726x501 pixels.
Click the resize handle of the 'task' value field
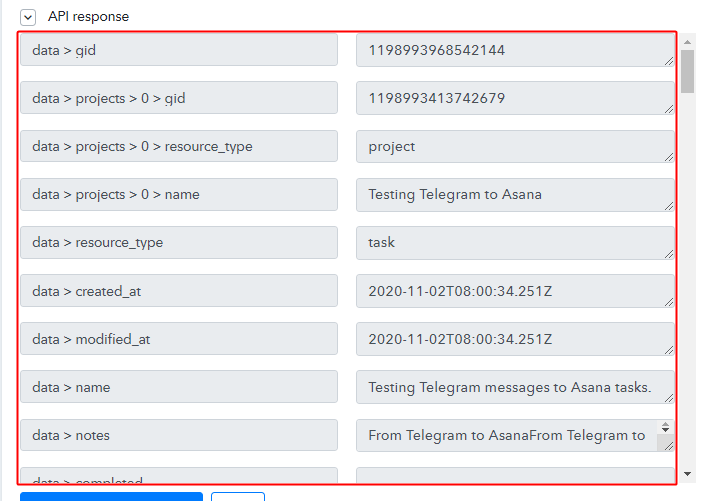[669, 254]
